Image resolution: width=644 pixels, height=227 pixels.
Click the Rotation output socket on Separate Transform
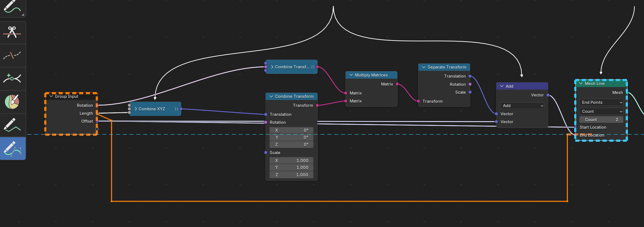click(470, 84)
